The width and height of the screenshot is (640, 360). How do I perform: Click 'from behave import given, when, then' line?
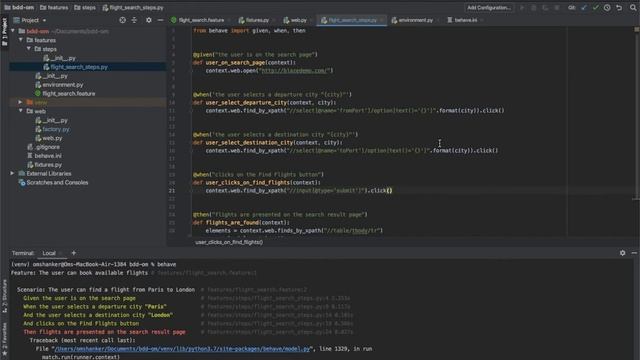pos(249,31)
